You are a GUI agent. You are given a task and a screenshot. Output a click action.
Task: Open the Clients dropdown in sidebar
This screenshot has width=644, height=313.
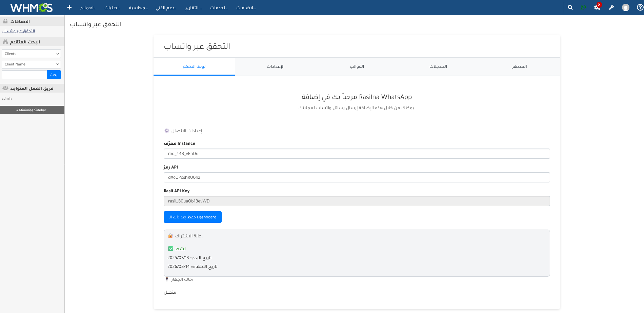(x=31, y=54)
